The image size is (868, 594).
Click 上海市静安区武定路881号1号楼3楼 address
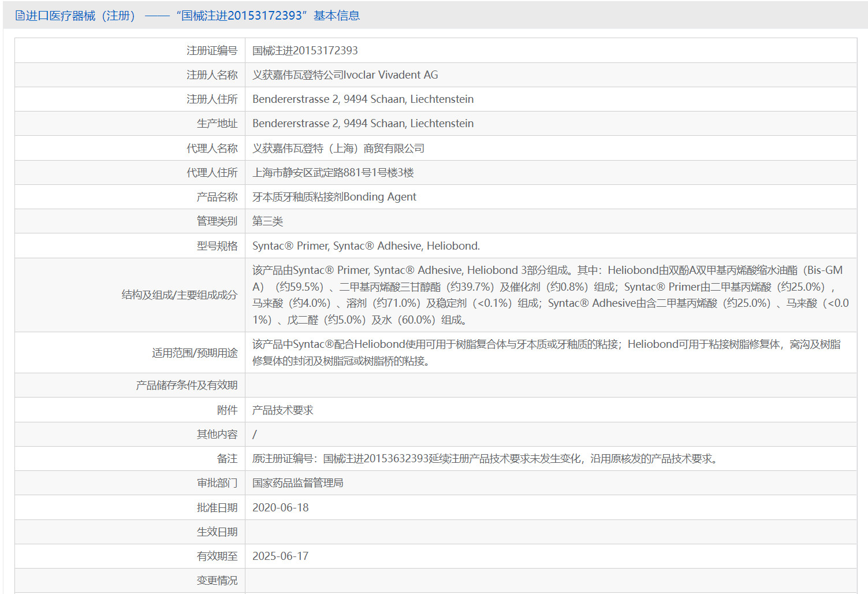point(333,173)
